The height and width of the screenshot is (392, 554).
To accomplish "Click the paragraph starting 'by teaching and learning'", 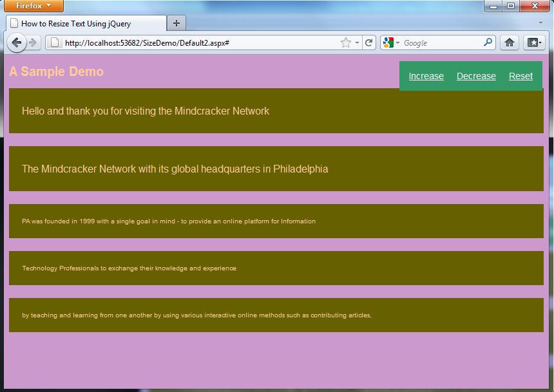I will pyautogui.click(x=196, y=315).
